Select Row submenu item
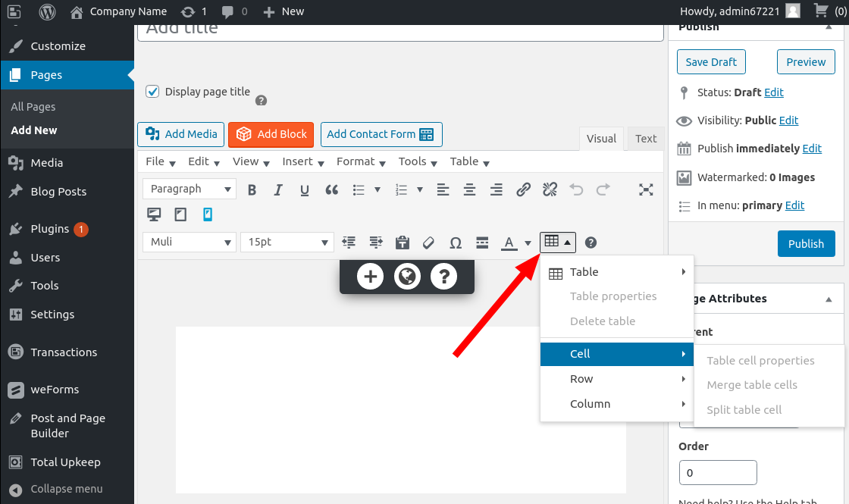The width and height of the screenshot is (849, 504). 617,379
